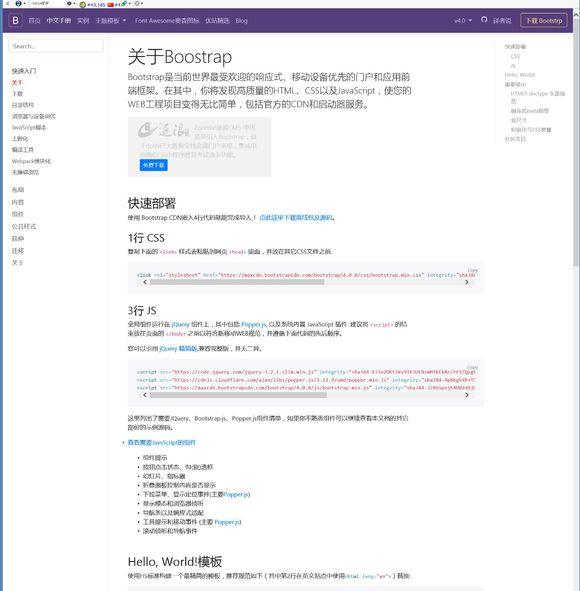The width and height of the screenshot is (580, 591).
Task: Jump to HTML5 doctype in right contents
Action: pos(538,97)
